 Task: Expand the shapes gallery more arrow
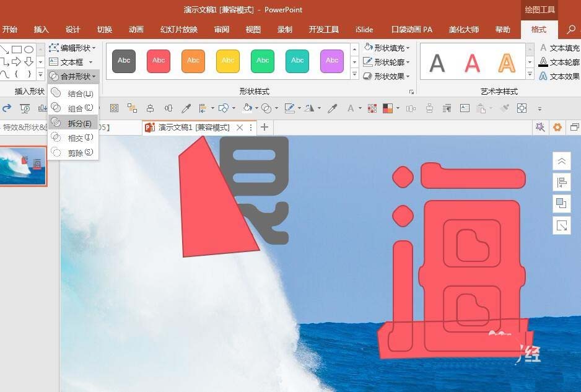(x=40, y=74)
